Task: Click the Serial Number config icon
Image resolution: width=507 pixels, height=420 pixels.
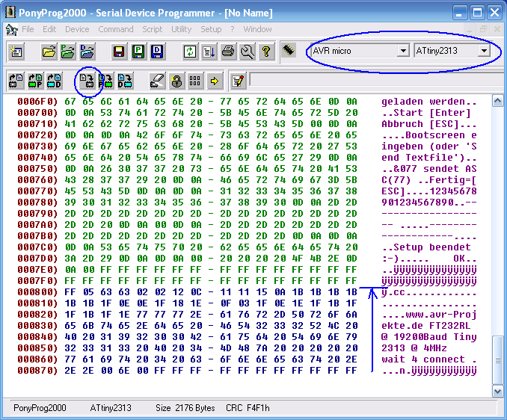Action: point(194,81)
